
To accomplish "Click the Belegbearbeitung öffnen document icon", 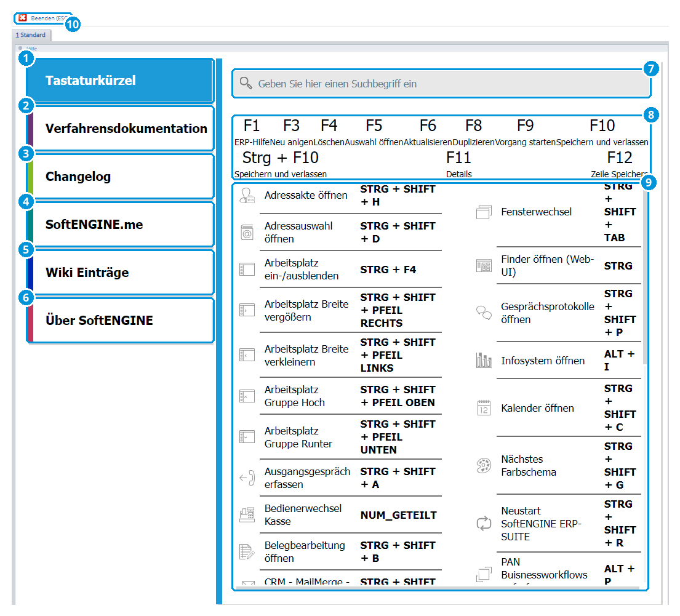I will pyautogui.click(x=247, y=552).
